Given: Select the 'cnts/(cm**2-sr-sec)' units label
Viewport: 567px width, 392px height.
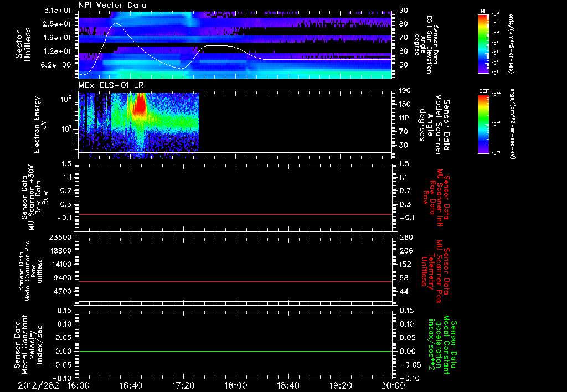Looking at the screenshot, I should (x=511, y=43).
